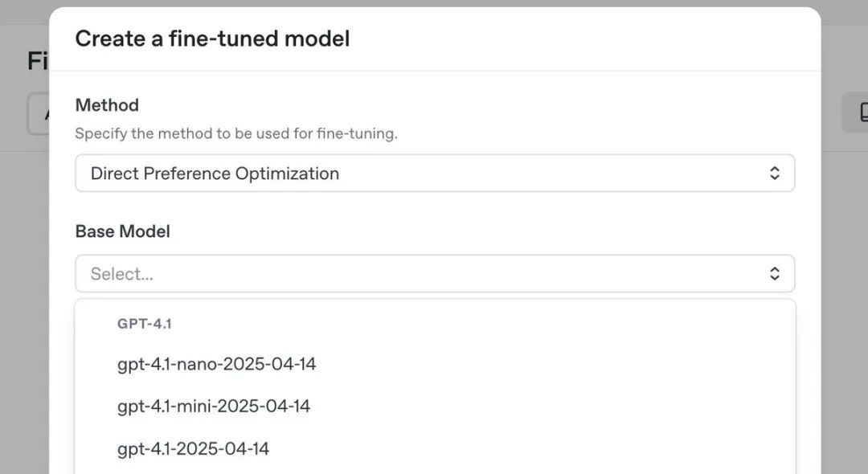
Task: Click the partially hidden icon button at right edge
Action: point(855,112)
